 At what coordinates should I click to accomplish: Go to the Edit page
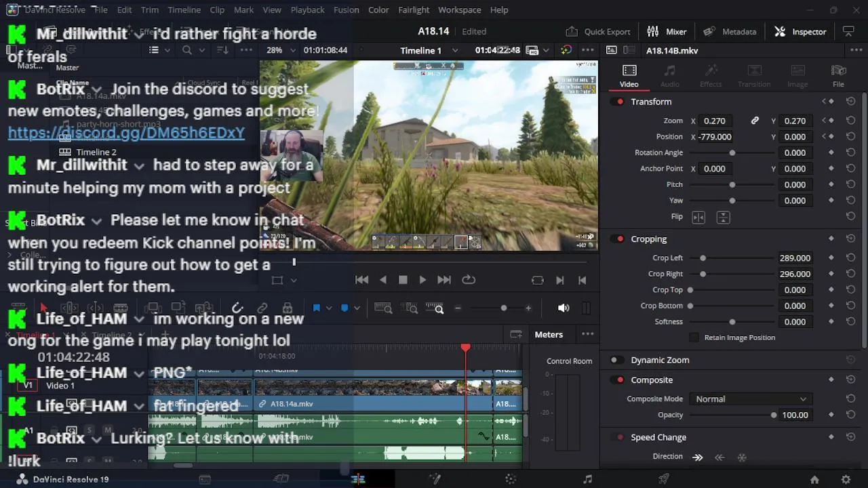coord(358,479)
